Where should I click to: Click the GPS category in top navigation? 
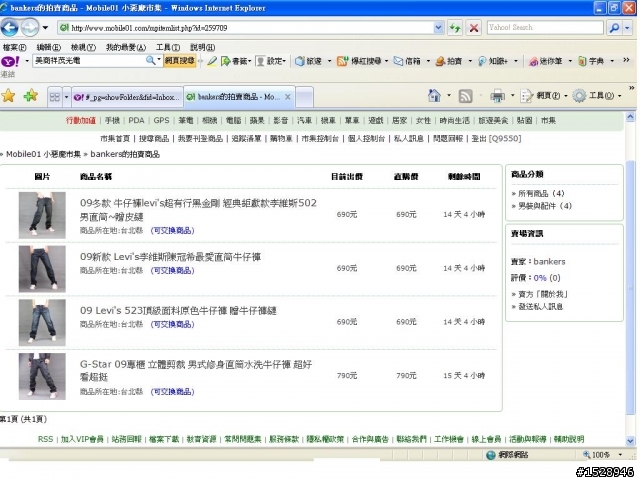tap(161, 120)
